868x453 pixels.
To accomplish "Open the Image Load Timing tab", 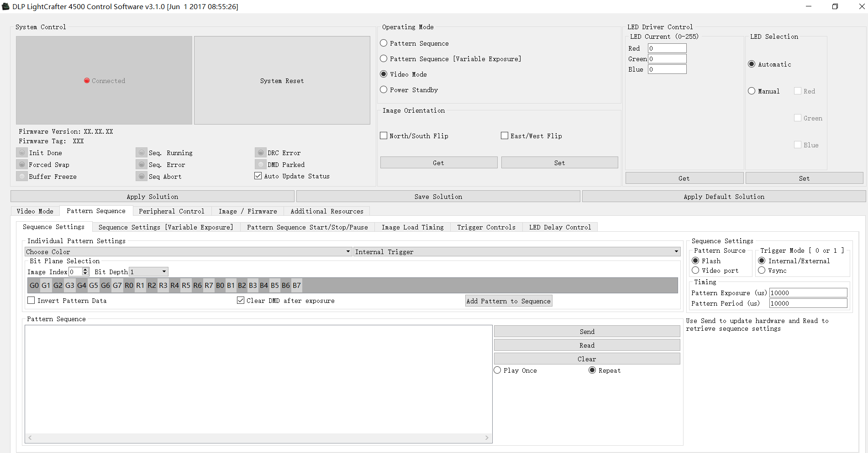I will click(x=413, y=227).
